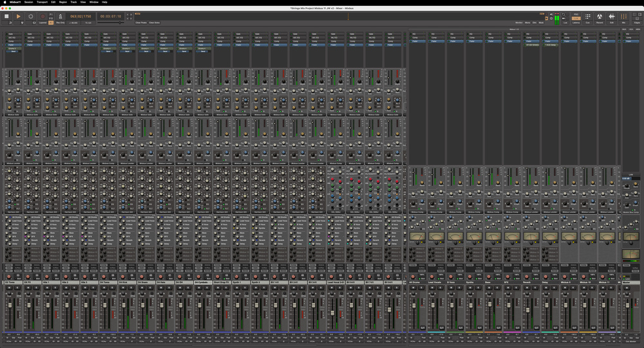Arm the global record button
644x348 pixels.
click(x=43, y=16)
